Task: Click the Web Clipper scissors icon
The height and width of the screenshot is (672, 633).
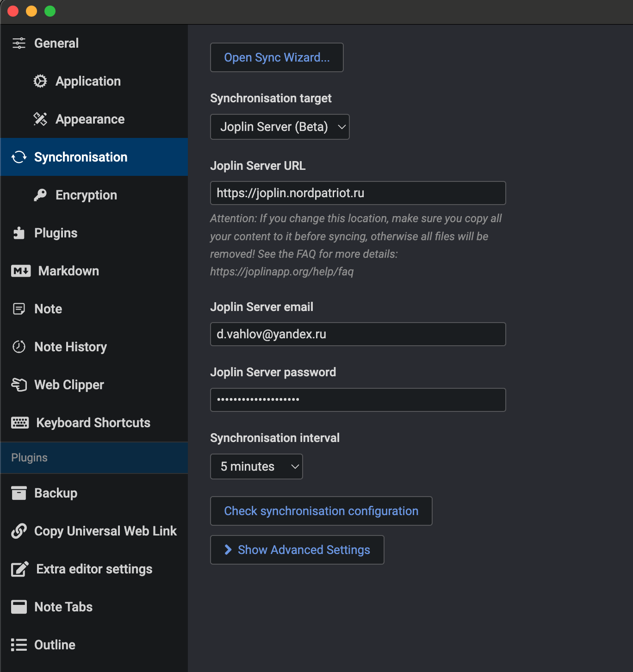Action: [x=19, y=385]
